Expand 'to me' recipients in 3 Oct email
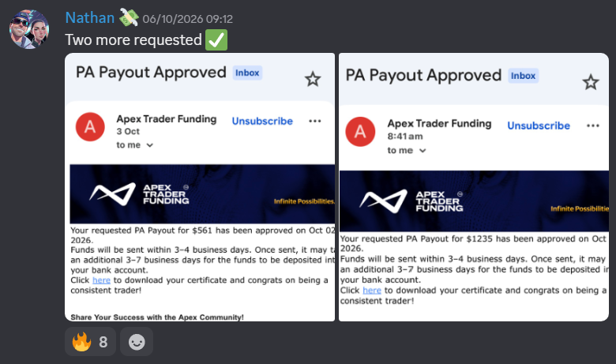 pos(134,145)
